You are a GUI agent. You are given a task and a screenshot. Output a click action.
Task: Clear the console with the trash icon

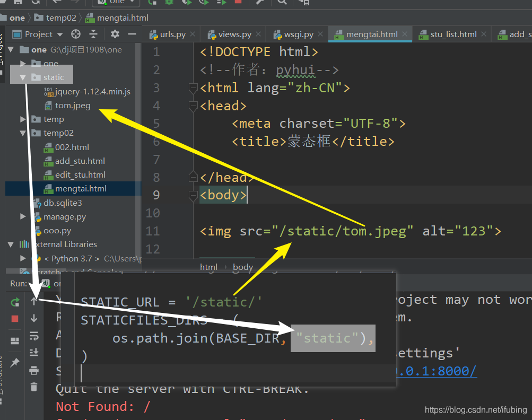click(x=34, y=387)
